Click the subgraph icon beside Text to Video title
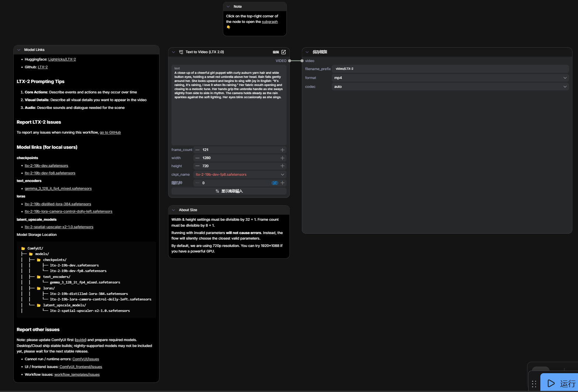 click(181, 52)
